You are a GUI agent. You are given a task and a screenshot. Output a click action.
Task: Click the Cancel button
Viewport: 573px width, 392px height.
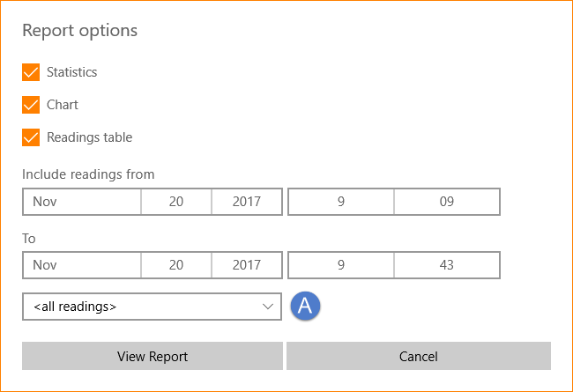(x=419, y=356)
